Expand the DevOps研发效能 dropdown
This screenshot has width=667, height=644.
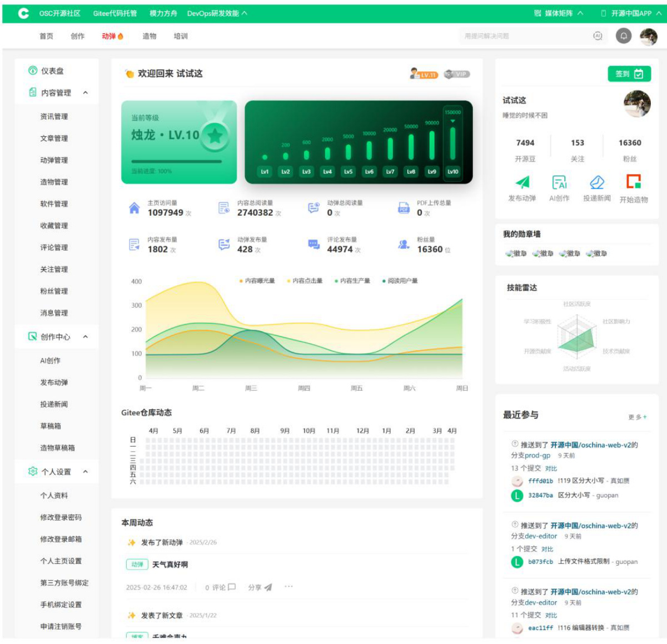217,13
